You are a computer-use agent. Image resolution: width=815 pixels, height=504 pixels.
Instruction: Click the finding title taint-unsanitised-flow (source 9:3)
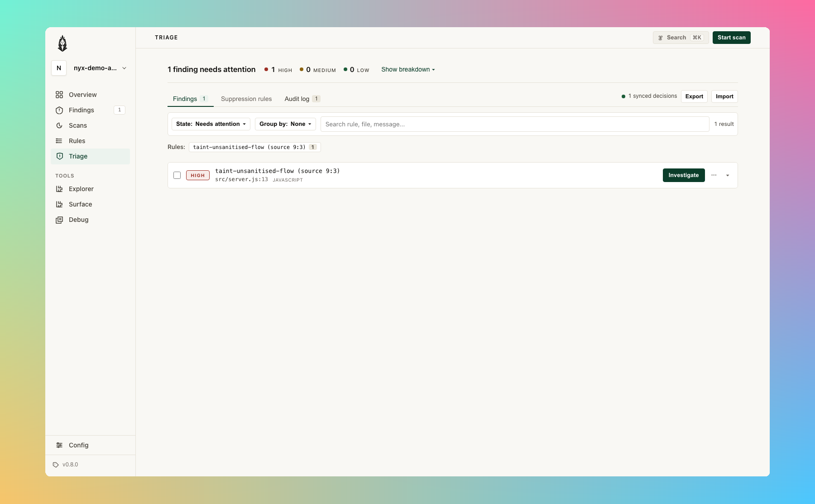pyautogui.click(x=278, y=171)
